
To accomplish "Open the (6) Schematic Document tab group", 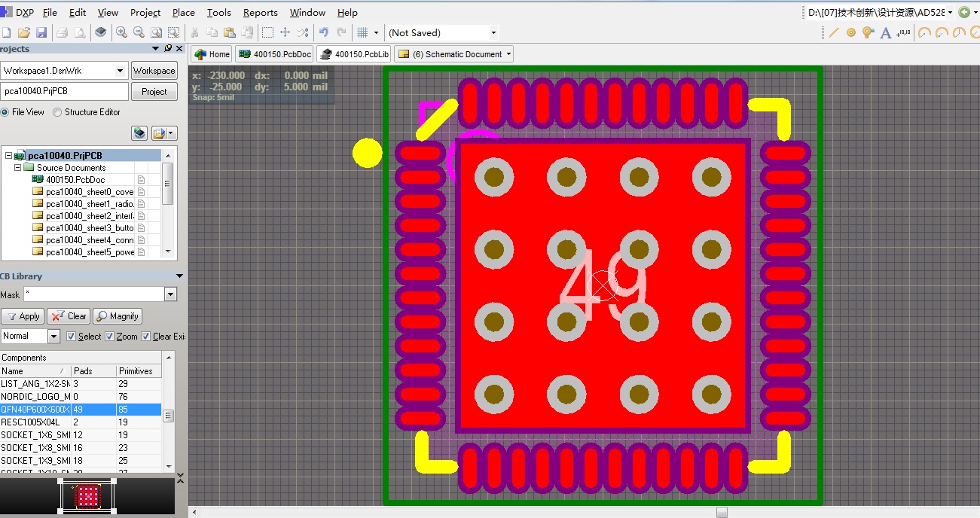I will click(454, 54).
